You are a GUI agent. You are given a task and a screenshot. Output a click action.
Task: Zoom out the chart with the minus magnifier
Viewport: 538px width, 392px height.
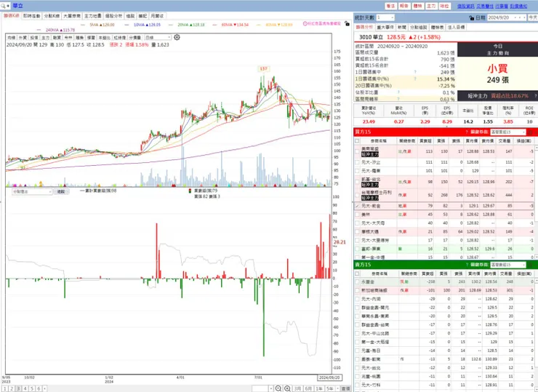(278, 388)
